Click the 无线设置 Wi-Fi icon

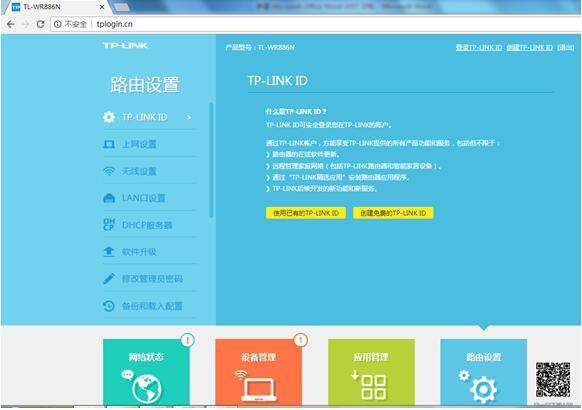(109, 171)
